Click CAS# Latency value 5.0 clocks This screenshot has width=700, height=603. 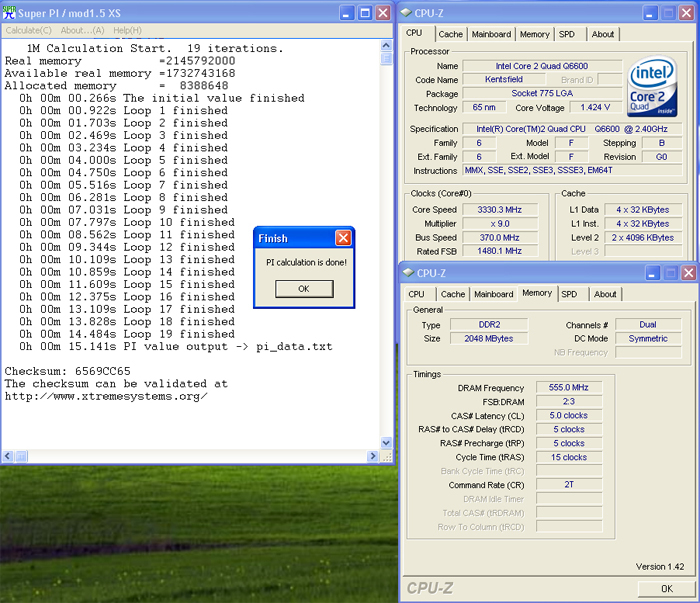(569, 415)
